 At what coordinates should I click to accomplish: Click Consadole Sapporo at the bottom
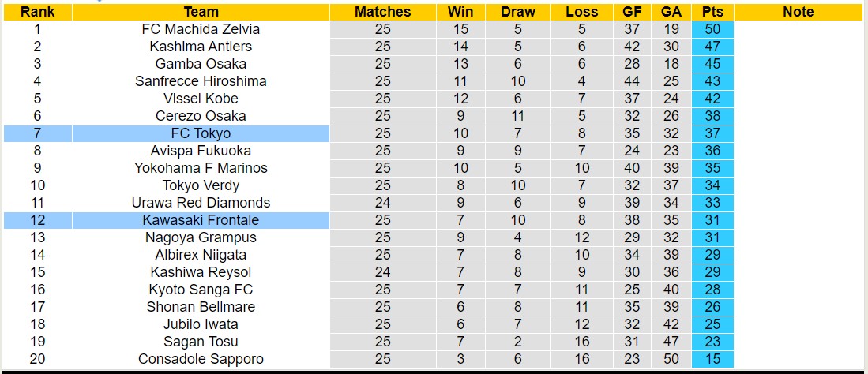pos(201,359)
